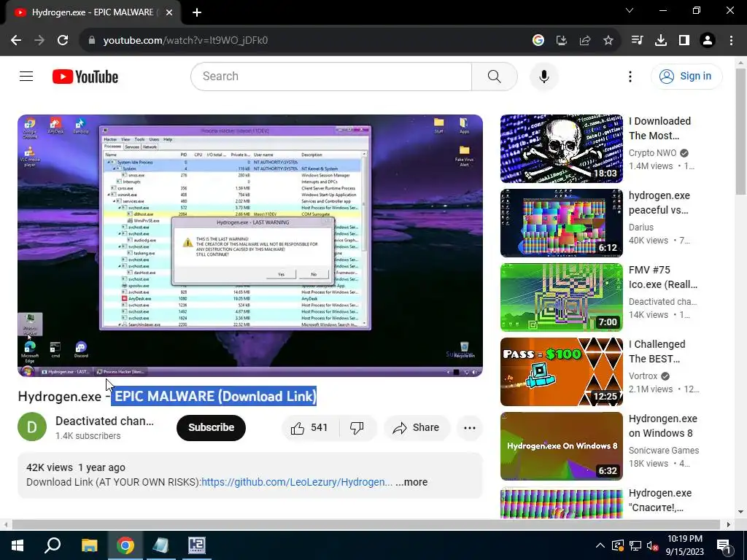
Task: Open more actions under the video
Action: 470,427
